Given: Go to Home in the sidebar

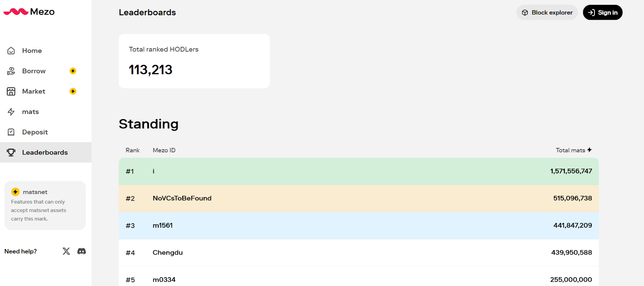Looking at the screenshot, I should click(x=46, y=51).
